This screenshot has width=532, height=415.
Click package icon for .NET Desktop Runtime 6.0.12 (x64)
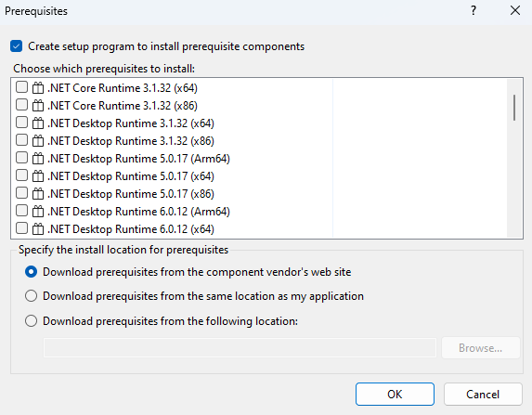click(x=38, y=229)
